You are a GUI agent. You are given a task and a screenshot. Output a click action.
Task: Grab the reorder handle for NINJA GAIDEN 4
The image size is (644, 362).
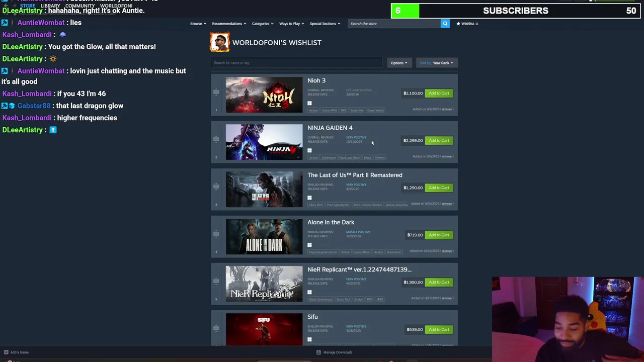tap(216, 139)
